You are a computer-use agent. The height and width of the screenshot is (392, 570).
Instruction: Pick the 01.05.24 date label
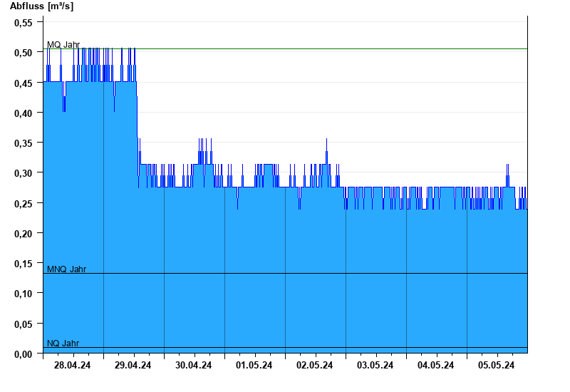coord(254,366)
